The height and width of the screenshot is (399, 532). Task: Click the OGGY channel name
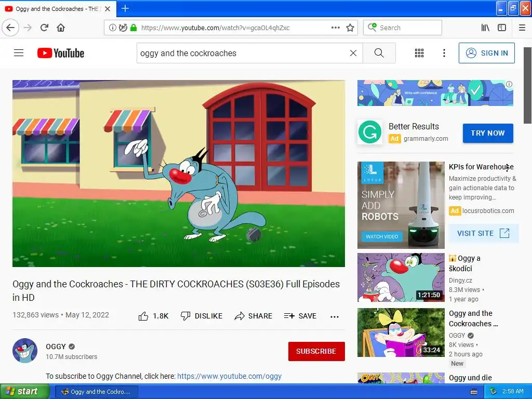click(x=56, y=347)
